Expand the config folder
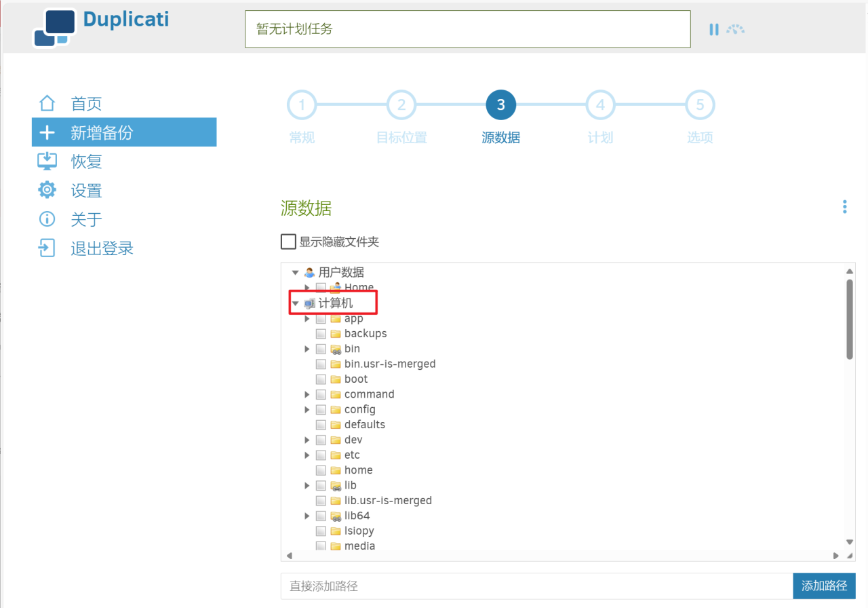The image size is (868, 608). coord(307,409)
